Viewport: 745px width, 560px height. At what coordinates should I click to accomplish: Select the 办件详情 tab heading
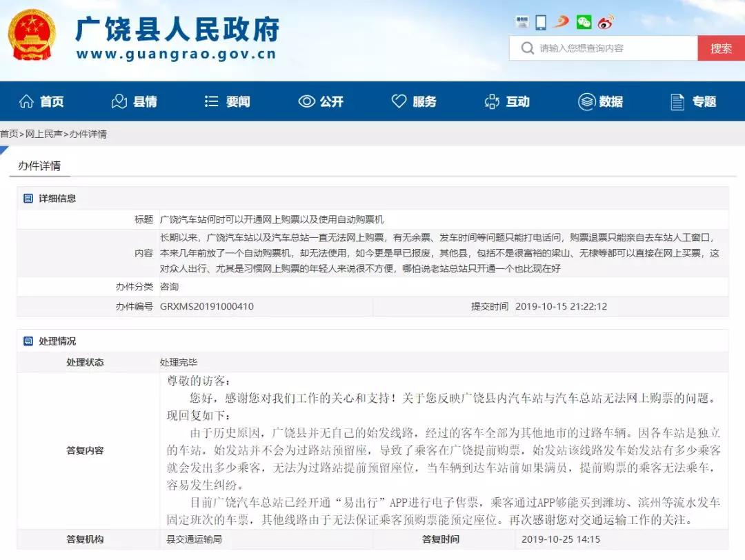pyautogui.click(x=39, y=166)
